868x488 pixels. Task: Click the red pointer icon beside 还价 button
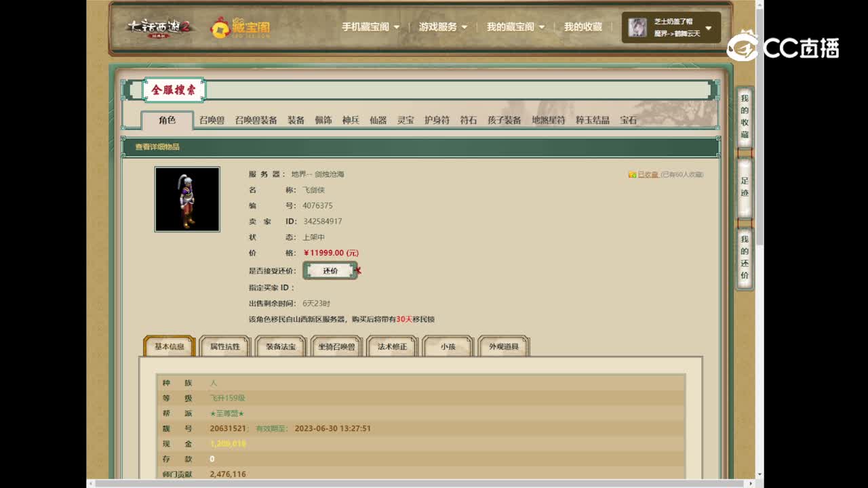[359, 270]
